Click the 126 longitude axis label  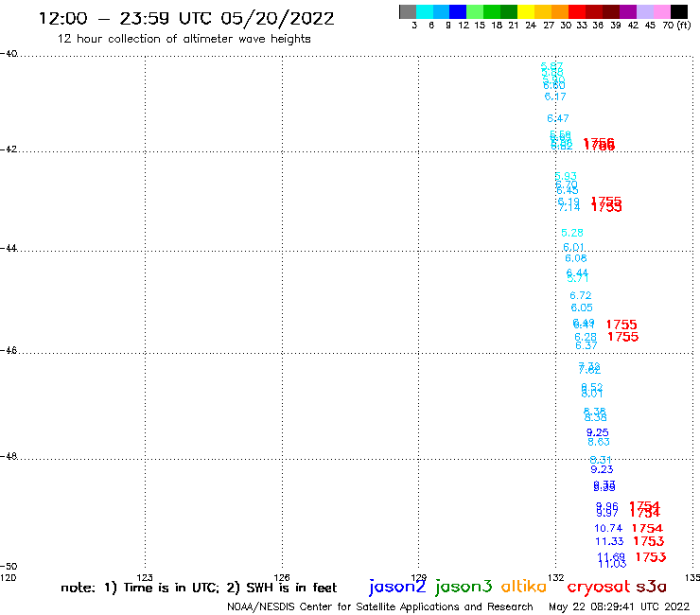click(282, 577)
